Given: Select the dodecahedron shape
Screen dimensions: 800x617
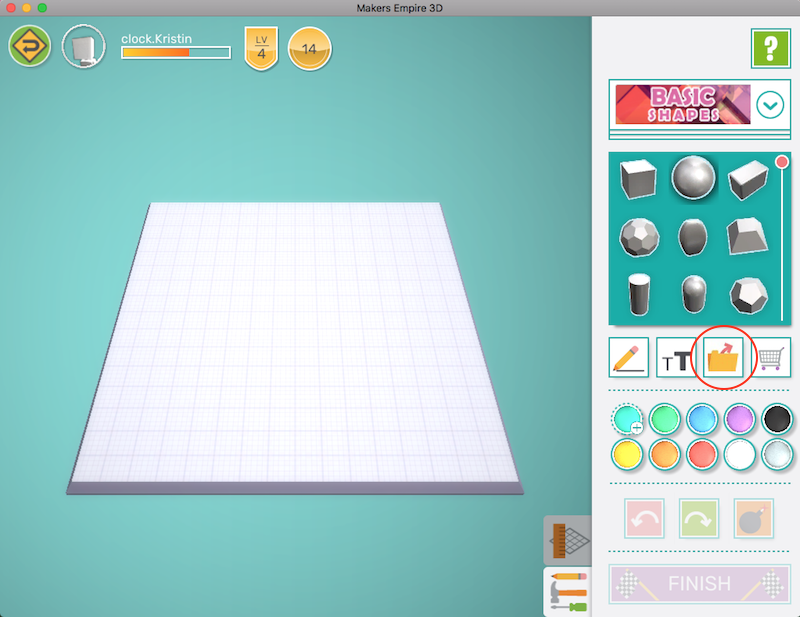Looking at the screenshot, I should [748, 295].
